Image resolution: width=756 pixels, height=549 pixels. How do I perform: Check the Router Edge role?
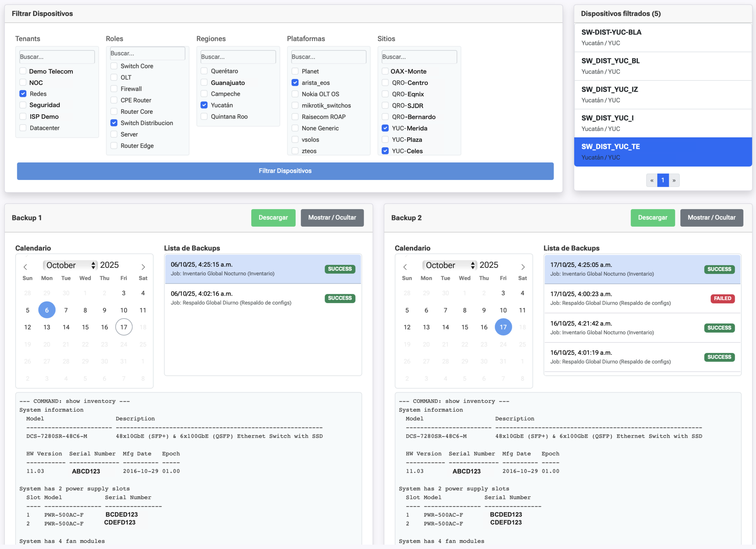pyautogui.click(x=114, y=146)
